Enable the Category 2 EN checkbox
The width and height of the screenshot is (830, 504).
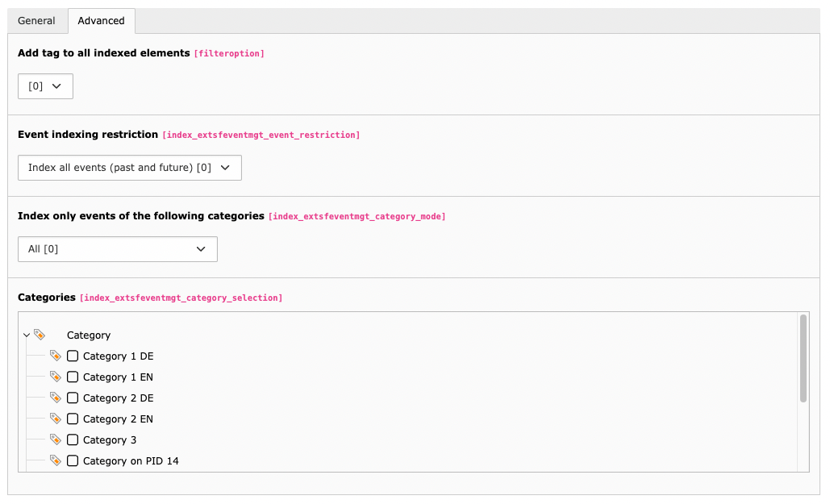pos(73,419)
